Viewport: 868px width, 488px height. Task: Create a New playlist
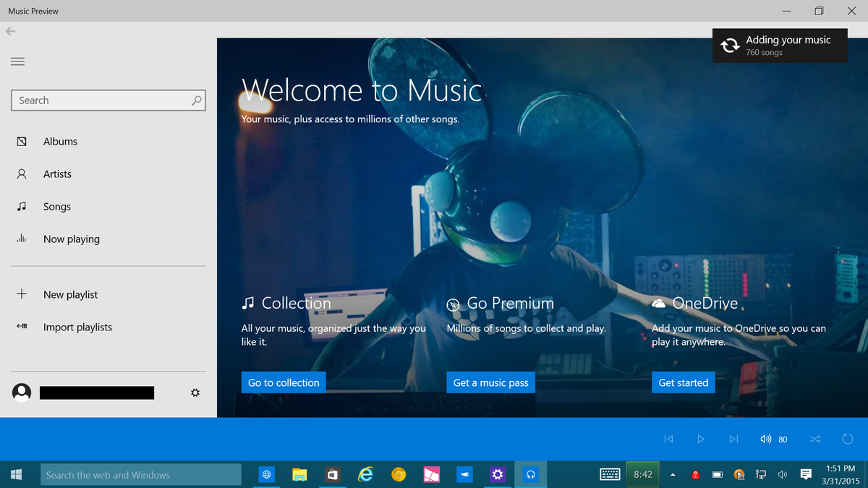click(x=70, y=294)
